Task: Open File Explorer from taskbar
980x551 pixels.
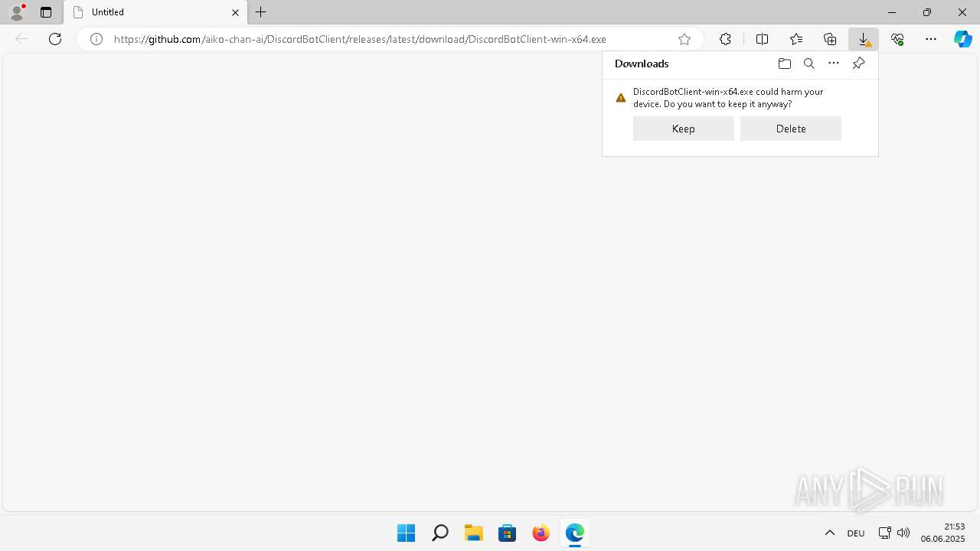Action: click(473, 533)
